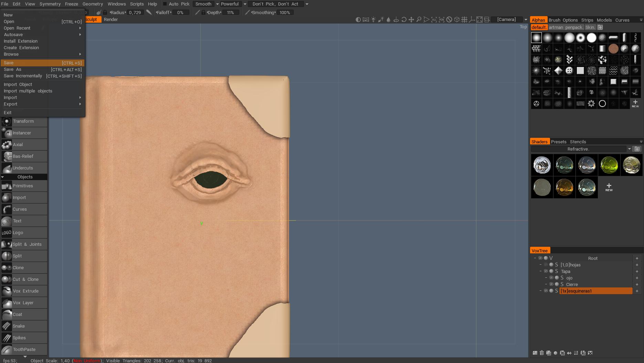Select the Snake tool
The image size is (644, 363).
click(24, 326)
